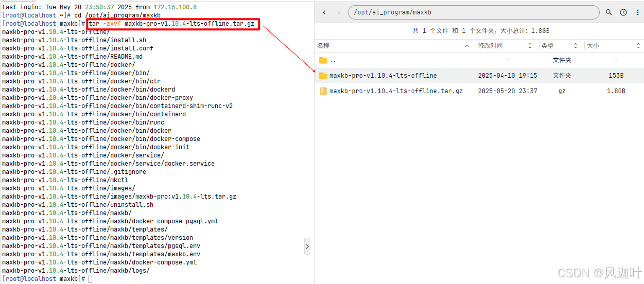Sort by the 名称 column header
The width and height of the screenshot is (644, 284).
pyautogui.click(x=394, y=46)
